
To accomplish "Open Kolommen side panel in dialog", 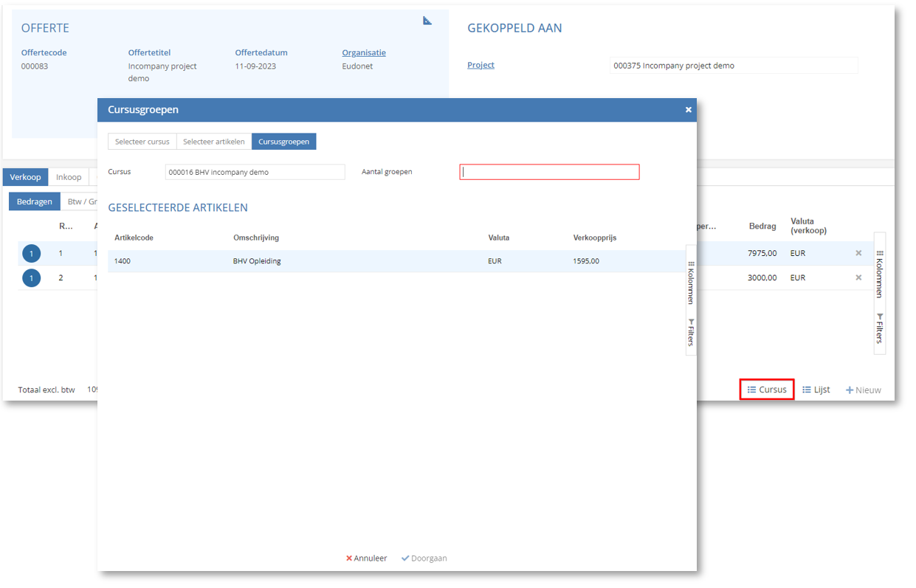I will click(691, 283).
